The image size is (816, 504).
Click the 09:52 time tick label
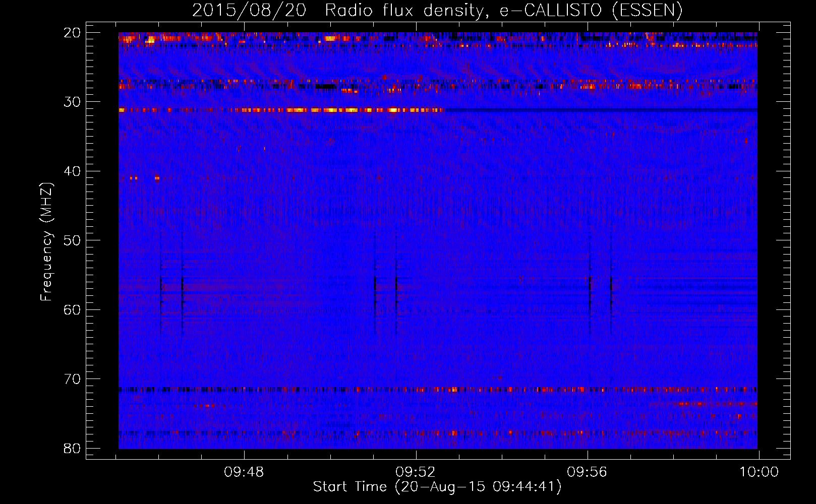[x=416, y=472]
